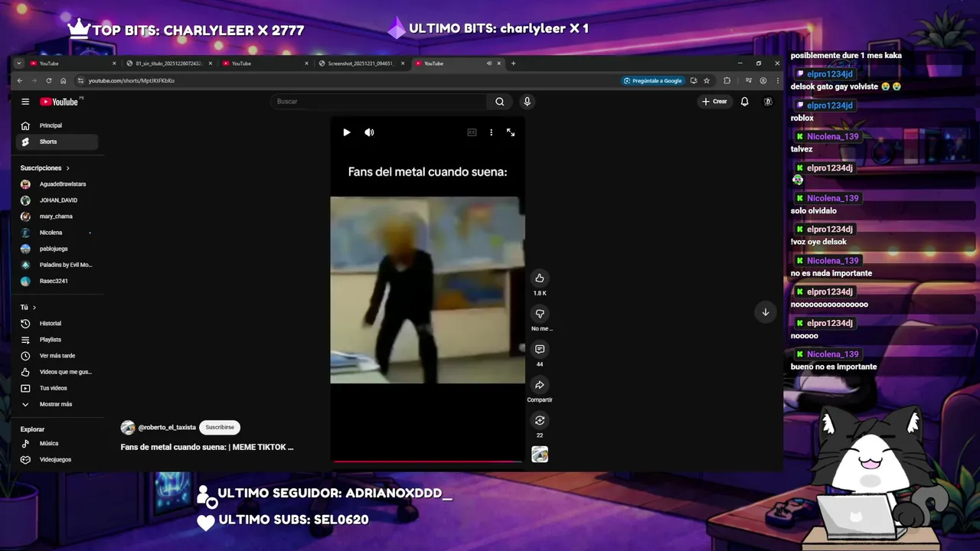Open the pablojuega subscription
980x551 pixels.
point(57,249)
